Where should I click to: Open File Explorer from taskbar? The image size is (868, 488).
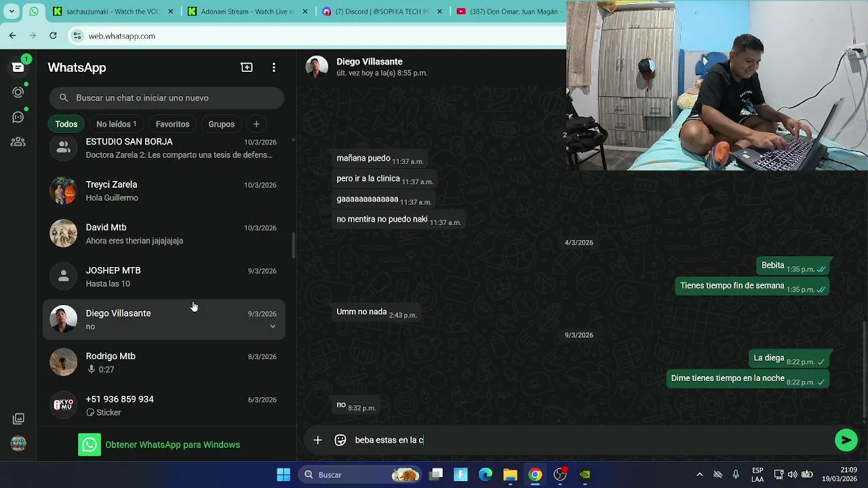tap(510, 474)
